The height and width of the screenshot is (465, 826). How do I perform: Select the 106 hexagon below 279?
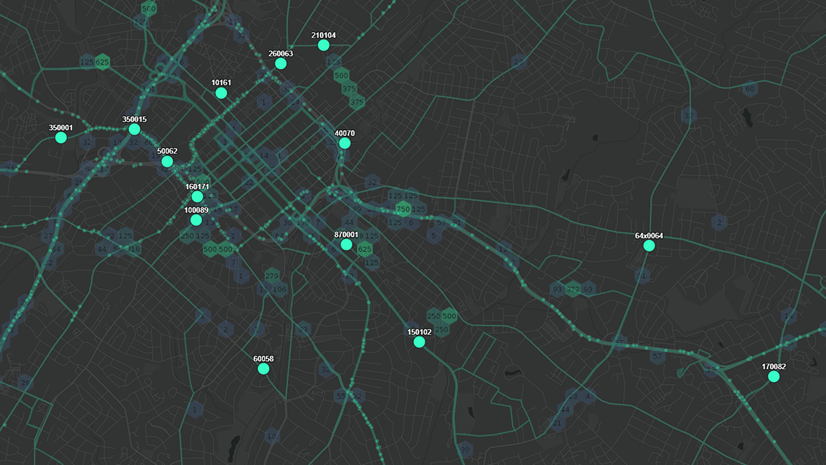[280, 289]
